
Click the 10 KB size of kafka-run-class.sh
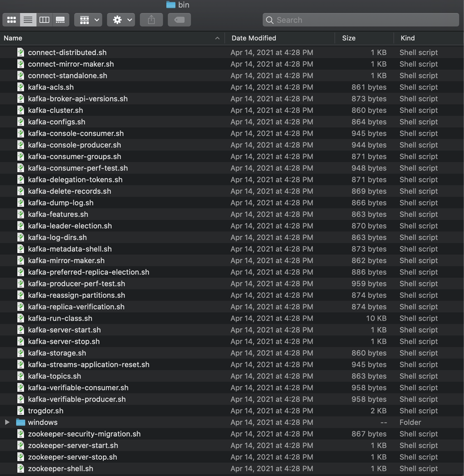click(x=376, y=318)
